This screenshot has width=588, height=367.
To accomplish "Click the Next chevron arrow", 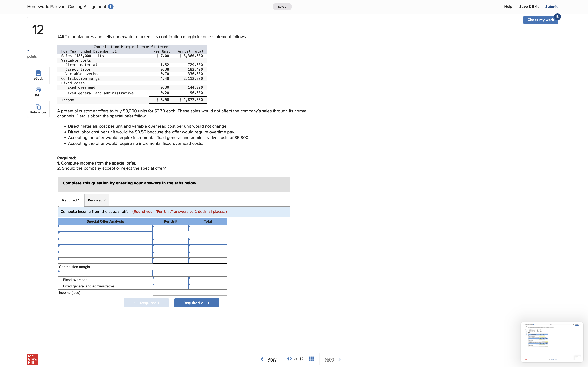I will pyautogui.click(x=340, y=359).
